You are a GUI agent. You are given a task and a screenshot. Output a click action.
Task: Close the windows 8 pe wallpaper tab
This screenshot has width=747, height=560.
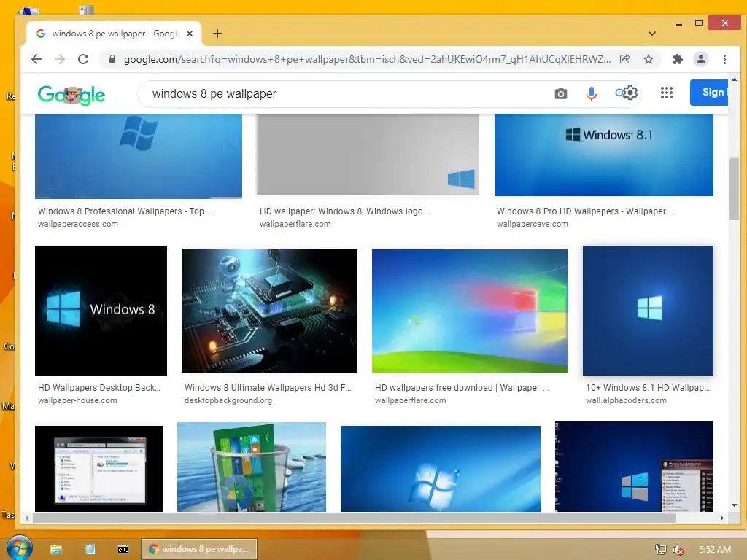[x=190, y=34]
